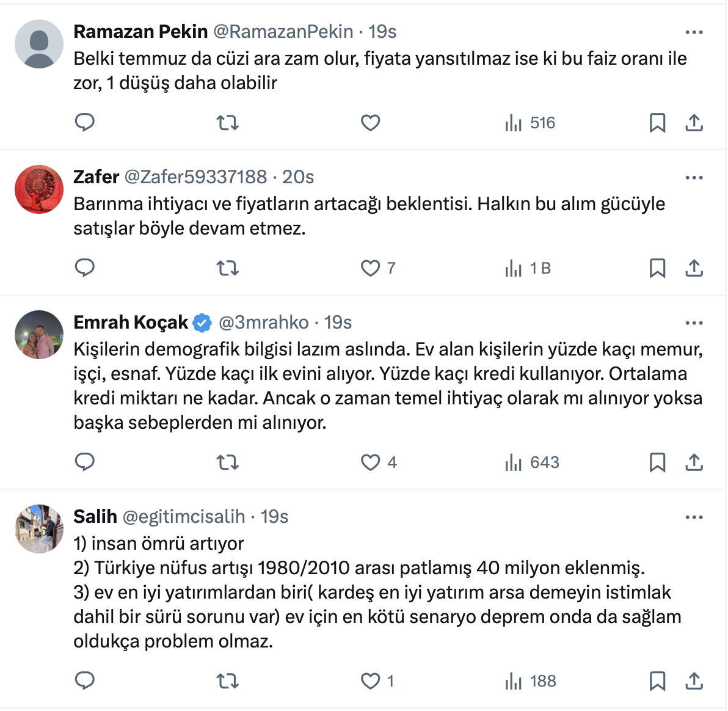This screenshot has width=728, height=711.
Task: Retweet Emrah Koçak's tweet
Action: tap(228, 462)
